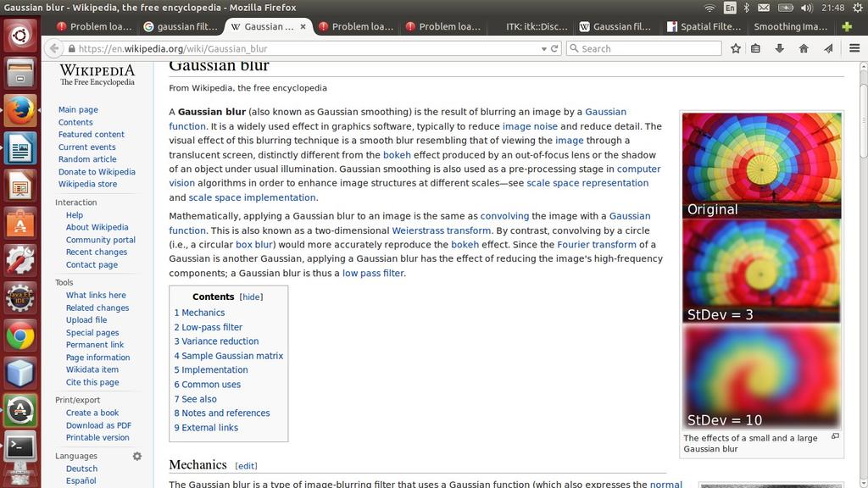Click the send/share paper plane icon

click(828, 48)
